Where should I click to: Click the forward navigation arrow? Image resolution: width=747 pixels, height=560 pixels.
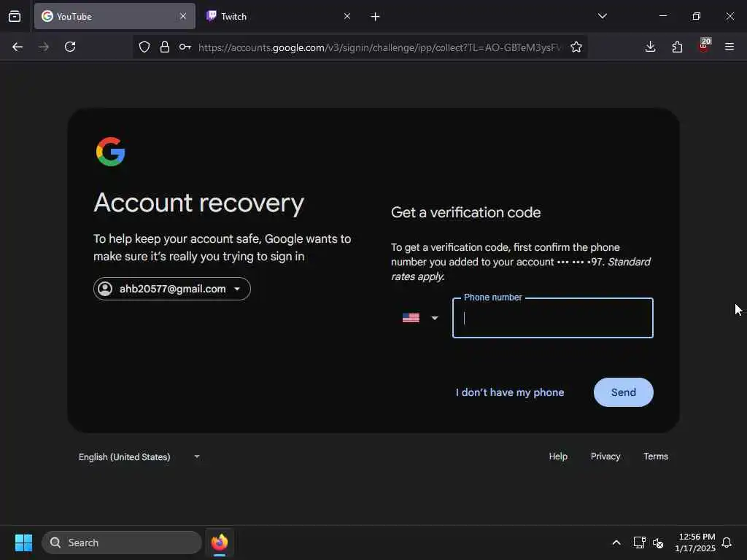point(44,47)
